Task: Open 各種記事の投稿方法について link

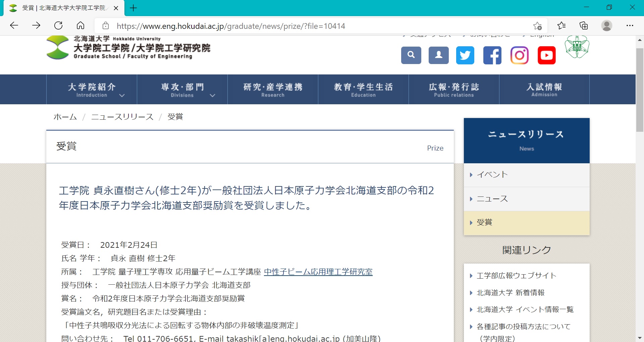Action: 524,333
